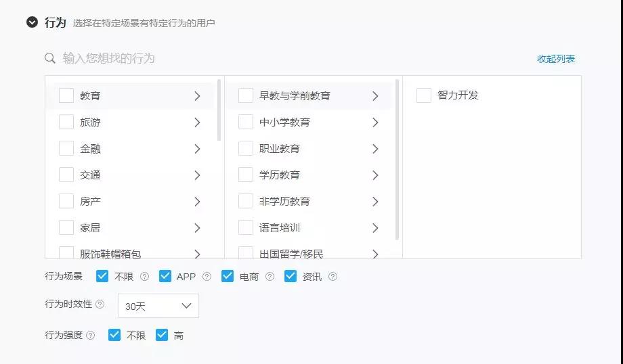Click help icon next to 不限 scene

click(144, 276)
